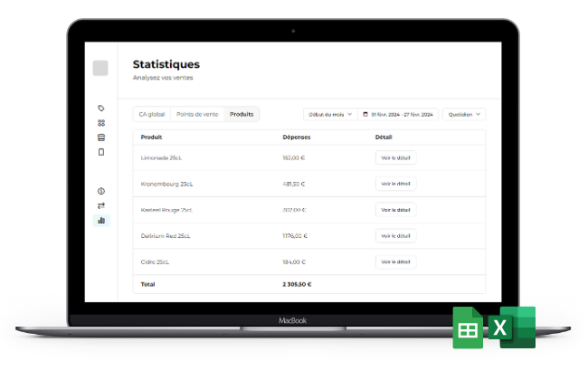Viewport: 588px width, 380px height.
Task: Click the Google Sheets export icon
Action: point(468,328)
